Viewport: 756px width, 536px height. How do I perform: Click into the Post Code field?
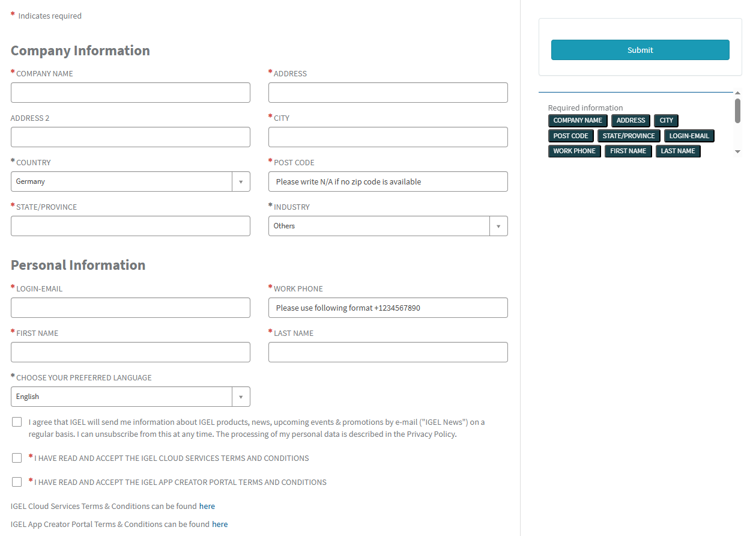[x=387, y=181]
